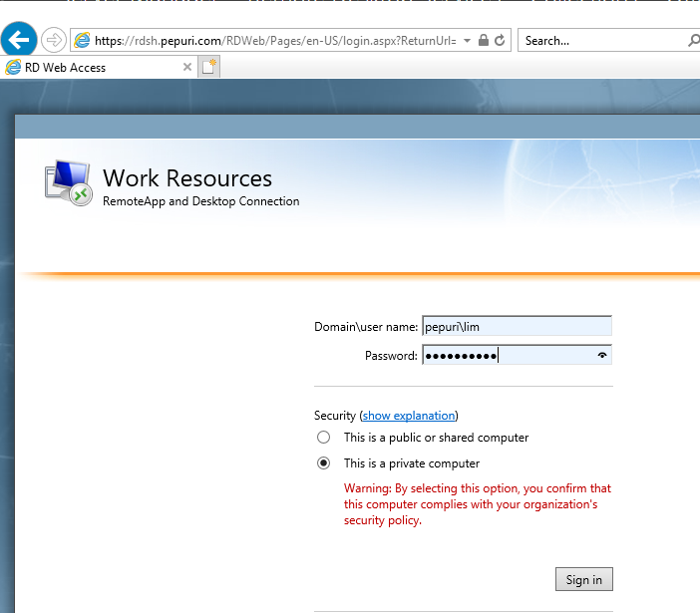
Task: Click the RemoteApp computer logo icon
Action: (x=68, y=183)
